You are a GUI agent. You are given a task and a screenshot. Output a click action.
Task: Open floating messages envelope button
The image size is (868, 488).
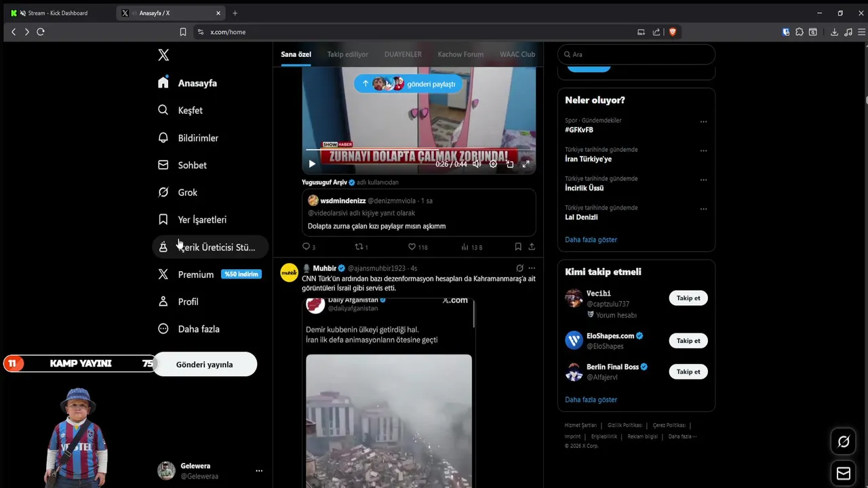pyautogui.click(x=844, y=473)
